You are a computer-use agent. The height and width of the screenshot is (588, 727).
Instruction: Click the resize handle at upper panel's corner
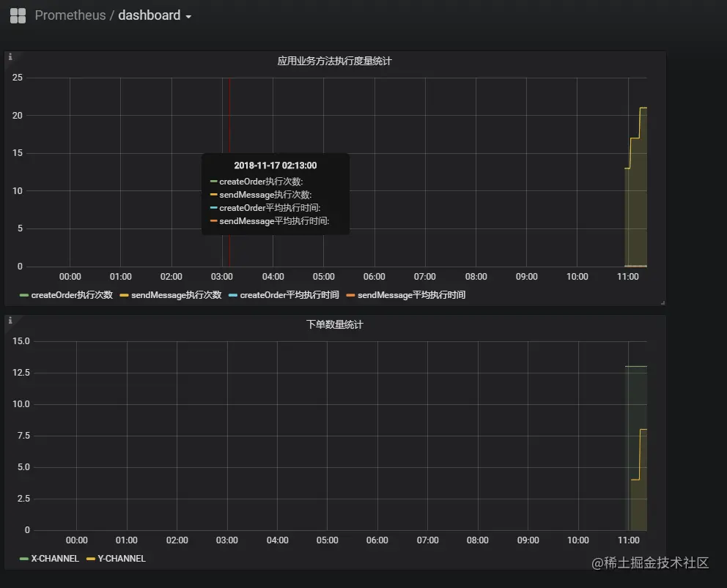pos(664,302)
